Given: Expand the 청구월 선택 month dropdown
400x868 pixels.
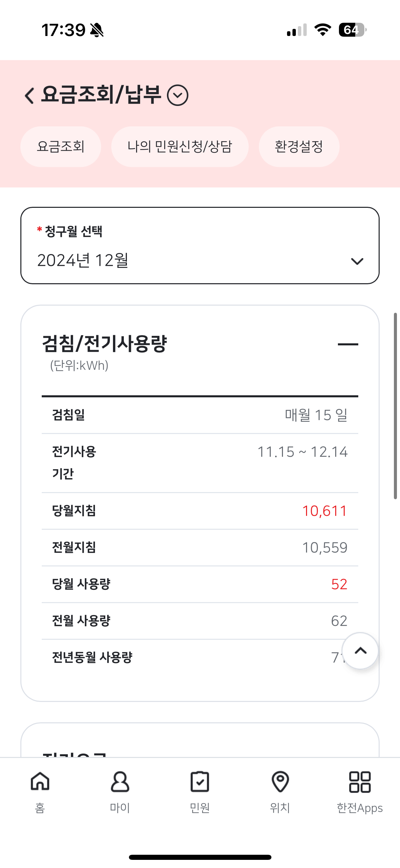Looking at the screenshot, I should (x=357, y=261).
